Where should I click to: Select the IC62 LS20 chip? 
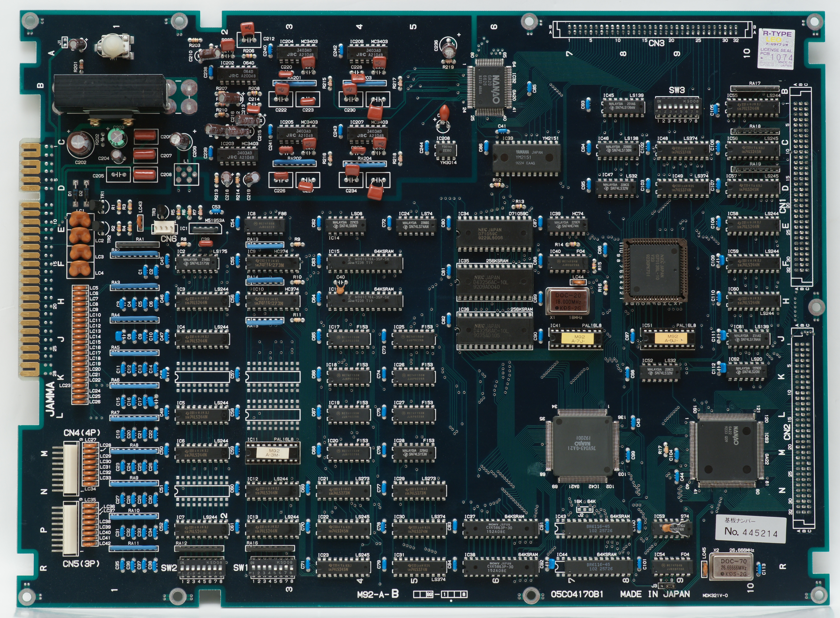pyautogui.click(x=747, y=371)
